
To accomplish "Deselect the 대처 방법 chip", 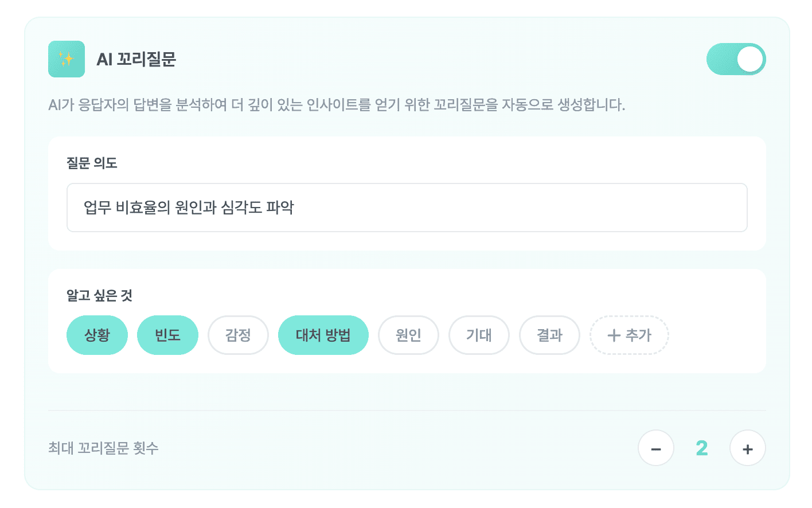I will click(323, 335).
